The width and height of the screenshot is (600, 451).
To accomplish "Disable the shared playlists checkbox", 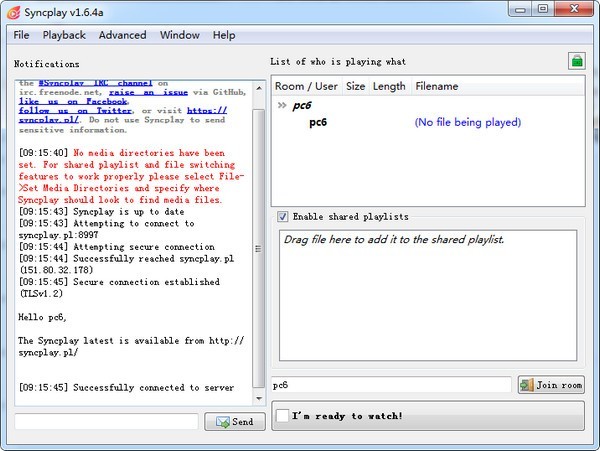I will 283,217.
